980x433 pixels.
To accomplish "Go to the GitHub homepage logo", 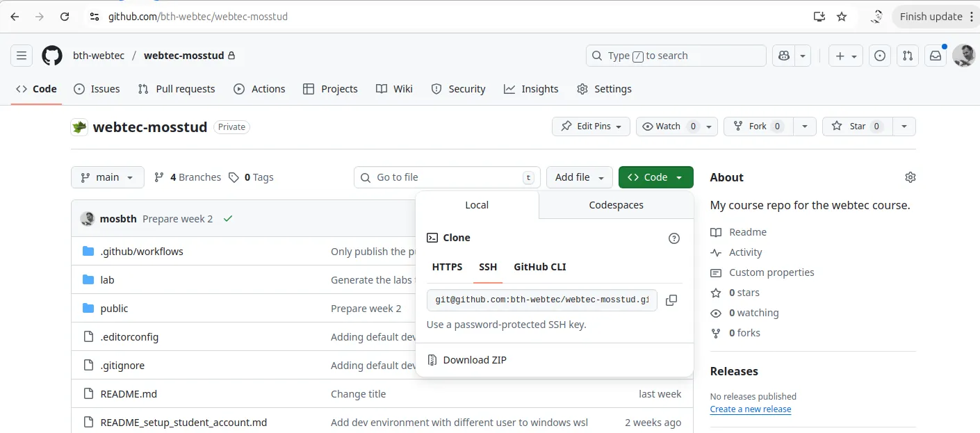I will pos(52,56).
